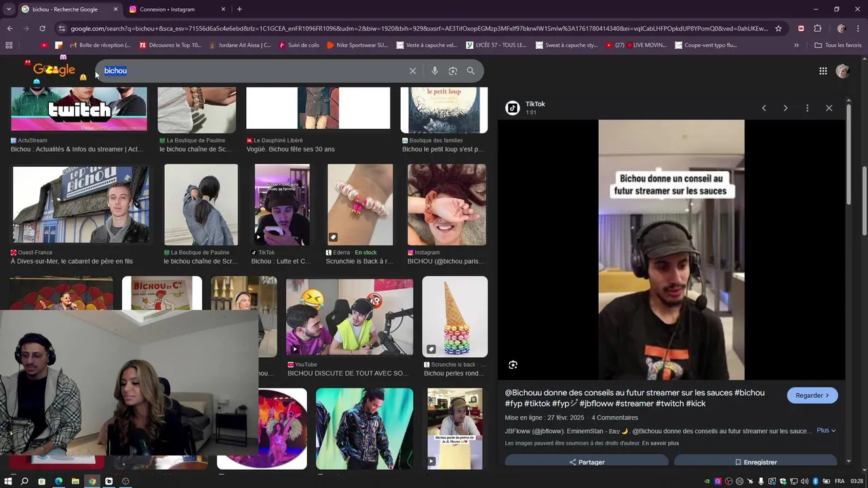Open Google Lens image search in search bar
The height and width of the screenshot is (488, 868).
coord(453,70)
